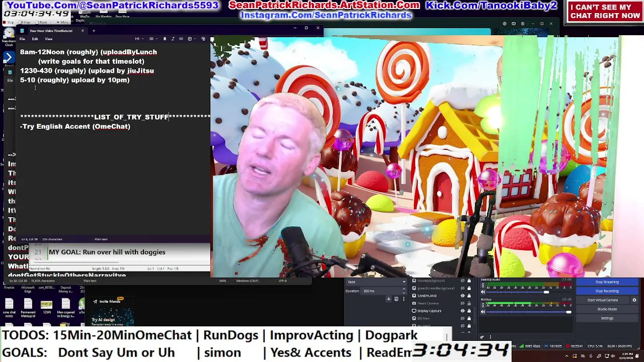Unlock the movieBackground source
Viewport: 644px width, 362px height.
pos(469,281)
